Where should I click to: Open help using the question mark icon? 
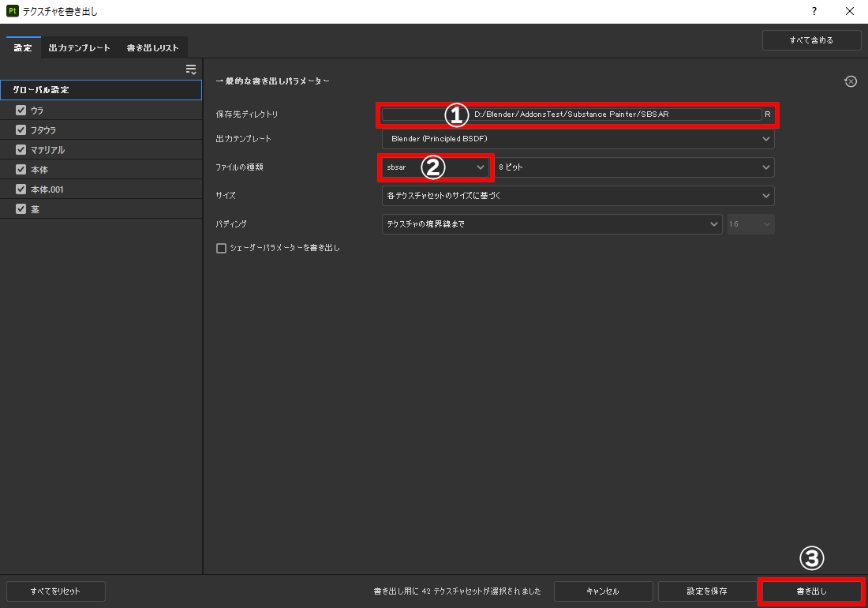[x=814, y=11]
